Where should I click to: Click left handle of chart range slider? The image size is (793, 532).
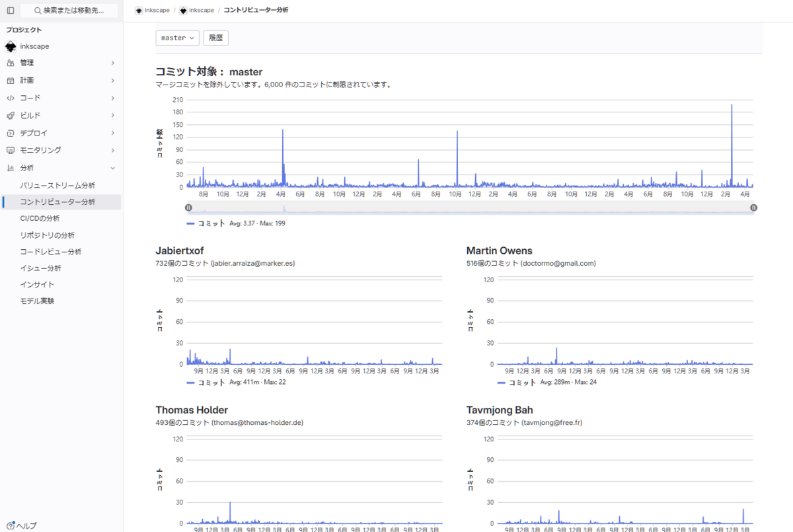(188, 208)
